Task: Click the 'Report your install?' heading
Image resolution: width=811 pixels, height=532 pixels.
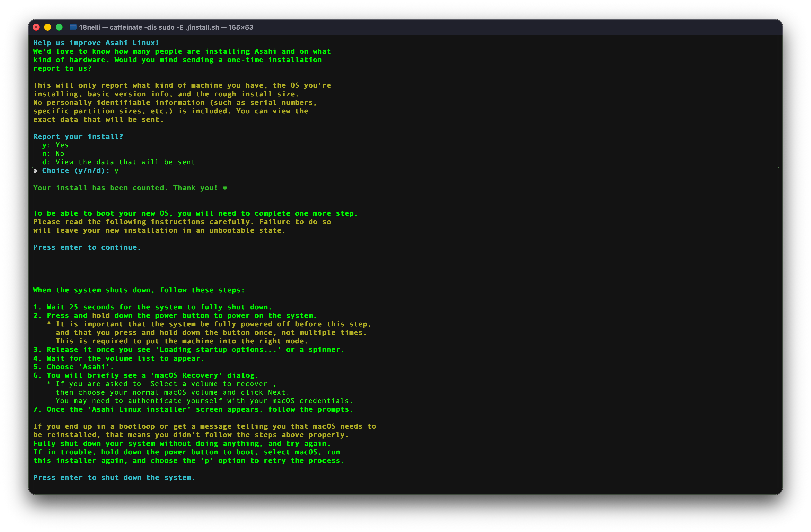Action: click(78, 137)
